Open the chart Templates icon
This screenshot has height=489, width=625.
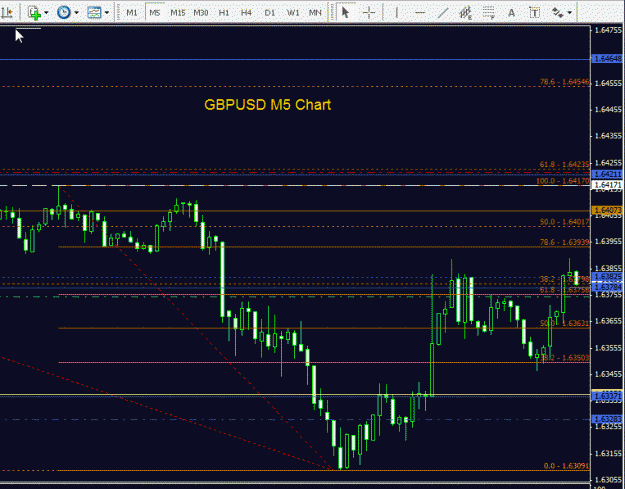pos(94,13)
